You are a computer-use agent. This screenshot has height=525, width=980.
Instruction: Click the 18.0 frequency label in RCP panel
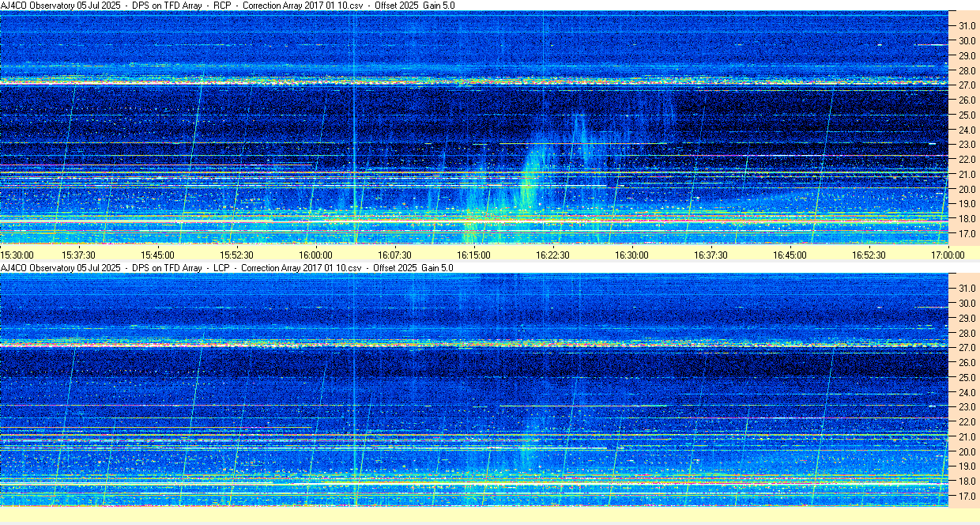(967, 218)
